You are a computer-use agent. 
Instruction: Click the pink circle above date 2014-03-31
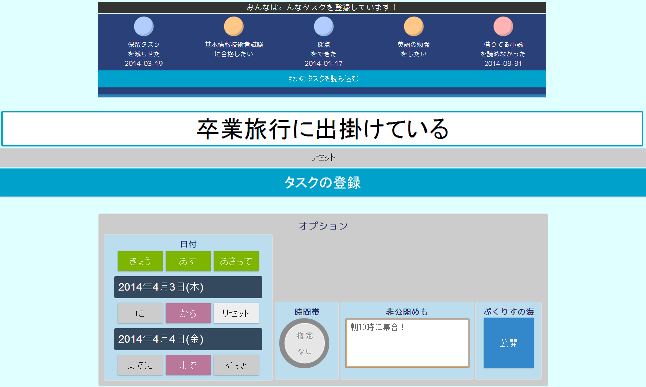click(x=503, y=26)
